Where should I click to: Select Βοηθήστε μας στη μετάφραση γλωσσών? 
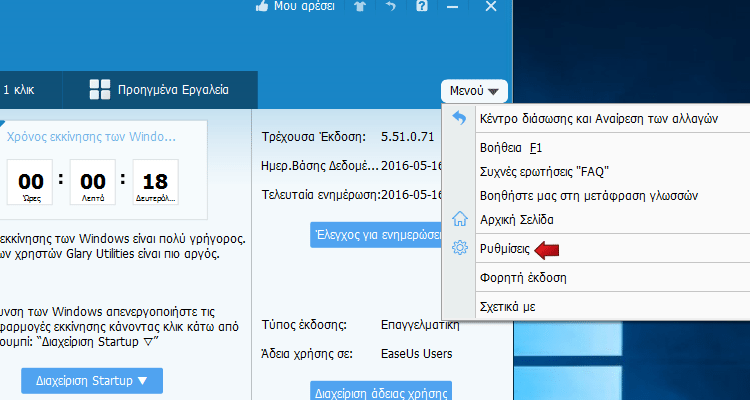pos(589,196)
